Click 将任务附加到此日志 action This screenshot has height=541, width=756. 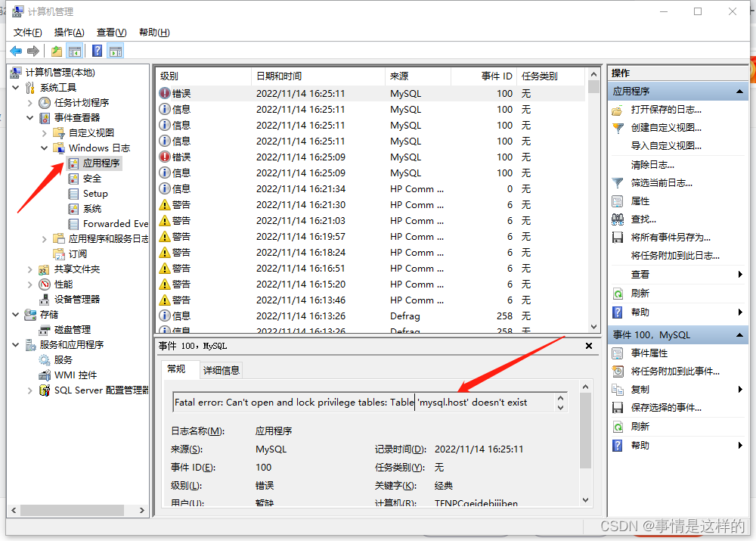coord(675,256)
